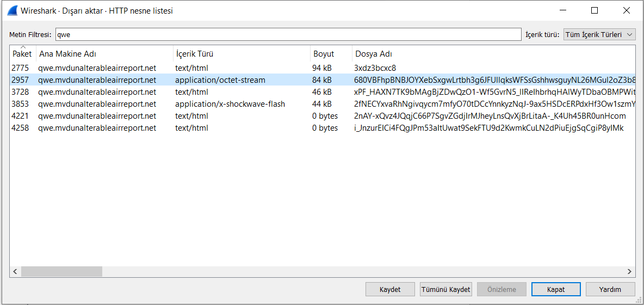Select file name starting 2nAY-xQvz4JQqj

point(490,116)
